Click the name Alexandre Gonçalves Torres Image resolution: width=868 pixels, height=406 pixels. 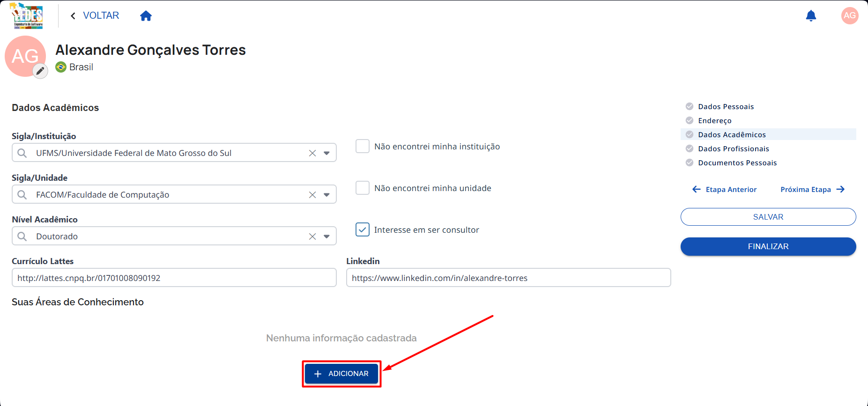pos(150,50)
